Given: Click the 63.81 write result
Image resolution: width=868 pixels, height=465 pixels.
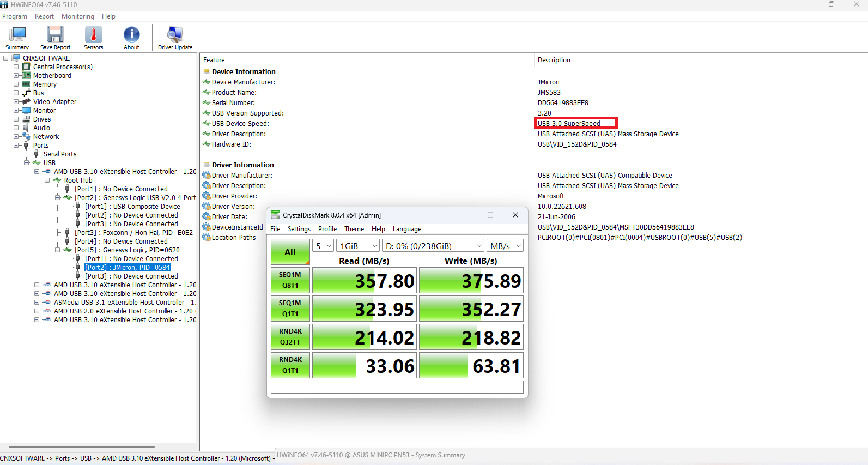Looking at the screenshot, I should pyautogui.click(x=471, y=365).
